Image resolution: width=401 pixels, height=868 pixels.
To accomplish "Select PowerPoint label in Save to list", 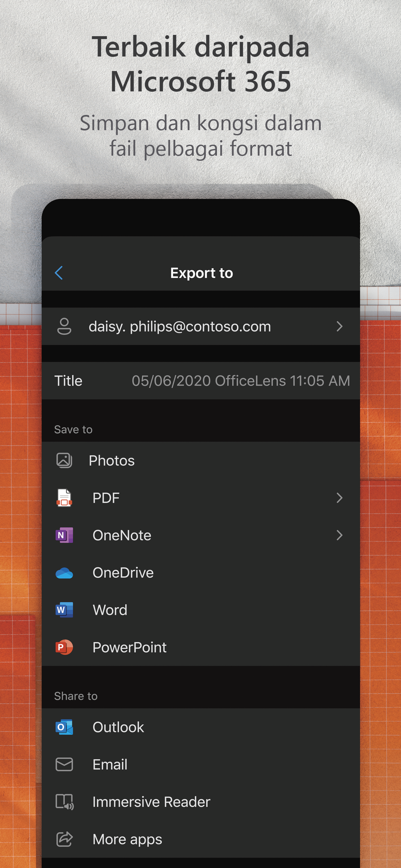I will pyautogui.click(x=129, y=648).
